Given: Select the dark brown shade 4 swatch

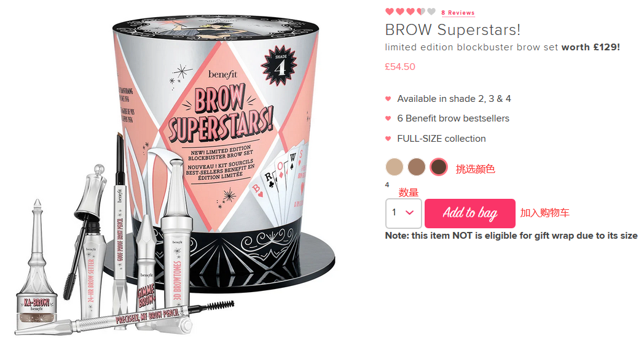Looking at the screenshot, I should pyautogui.click(x=439, y=168).
